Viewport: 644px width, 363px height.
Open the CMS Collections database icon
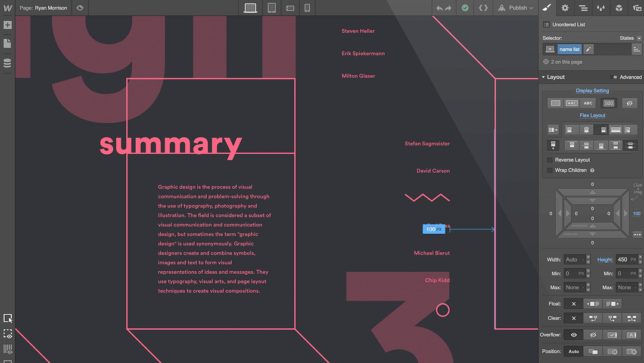pyautogui.click(x=7, y=63)
